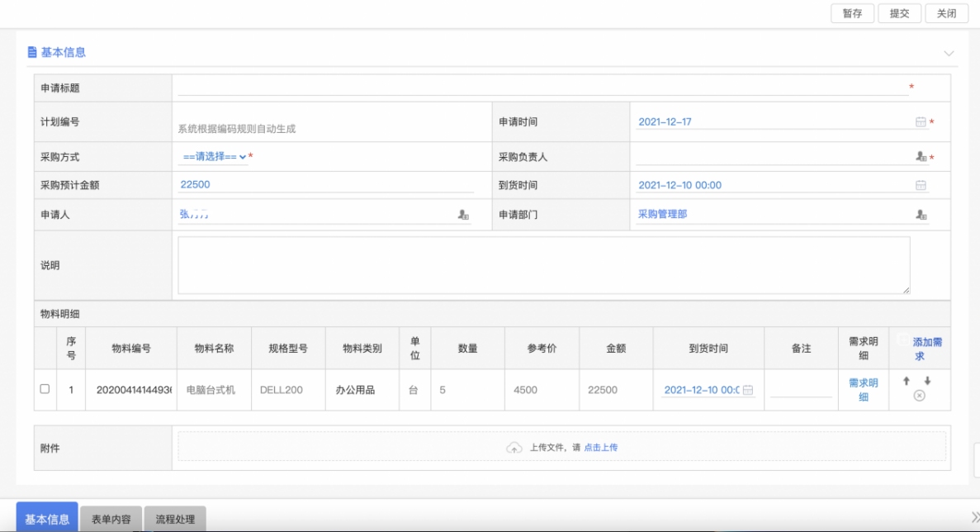Switch to the 基本信息 bottom tab
The image size is (980, 532).
click(47, 518)
